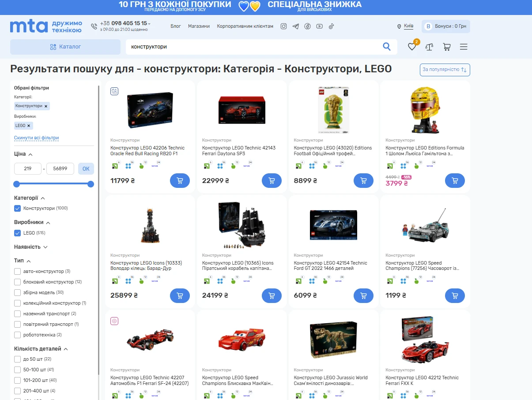
Task: Open the За популярністю sort dropdown
Action: [x=445, y=70]
